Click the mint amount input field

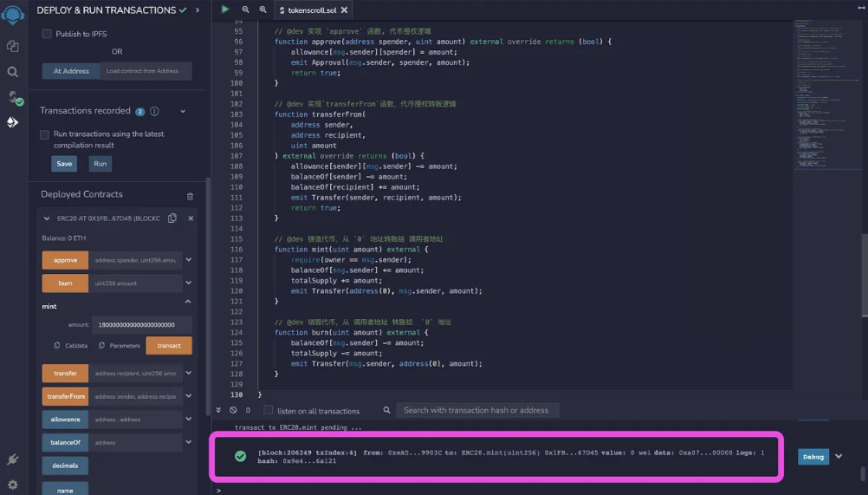coord(142,325)
